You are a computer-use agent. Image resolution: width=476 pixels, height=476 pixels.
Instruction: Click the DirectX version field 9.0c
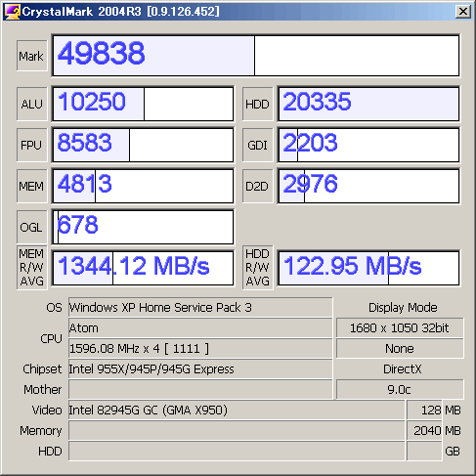(x=400, y=389)
